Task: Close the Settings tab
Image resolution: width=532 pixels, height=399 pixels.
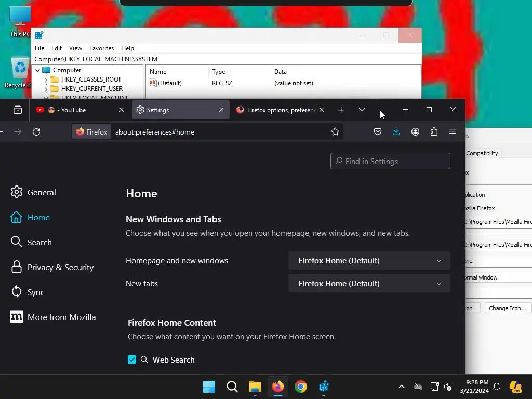Action: pyautogui.click(x=221, y=110)
